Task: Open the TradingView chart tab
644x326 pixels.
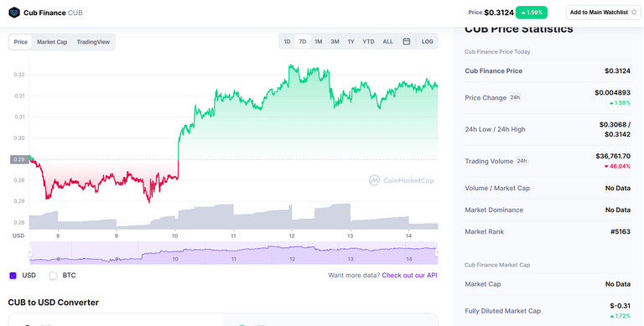Action: coord(93,42)
